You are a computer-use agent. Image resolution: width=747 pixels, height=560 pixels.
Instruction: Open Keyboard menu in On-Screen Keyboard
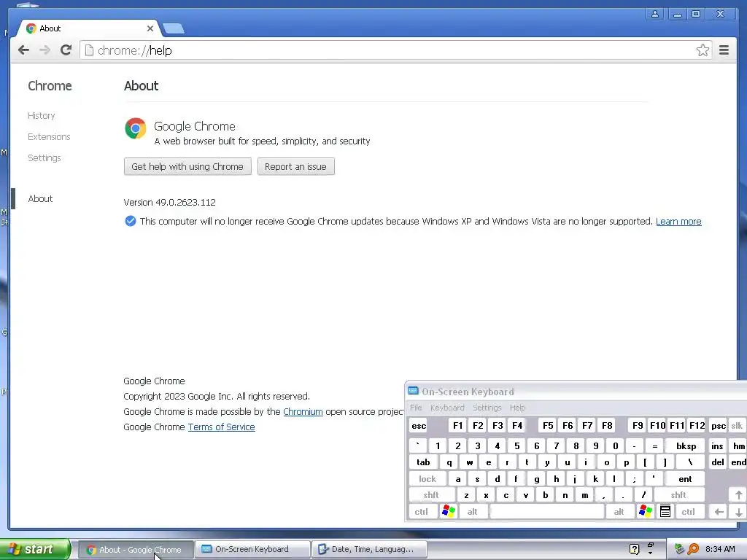click(x=447, y=408)
